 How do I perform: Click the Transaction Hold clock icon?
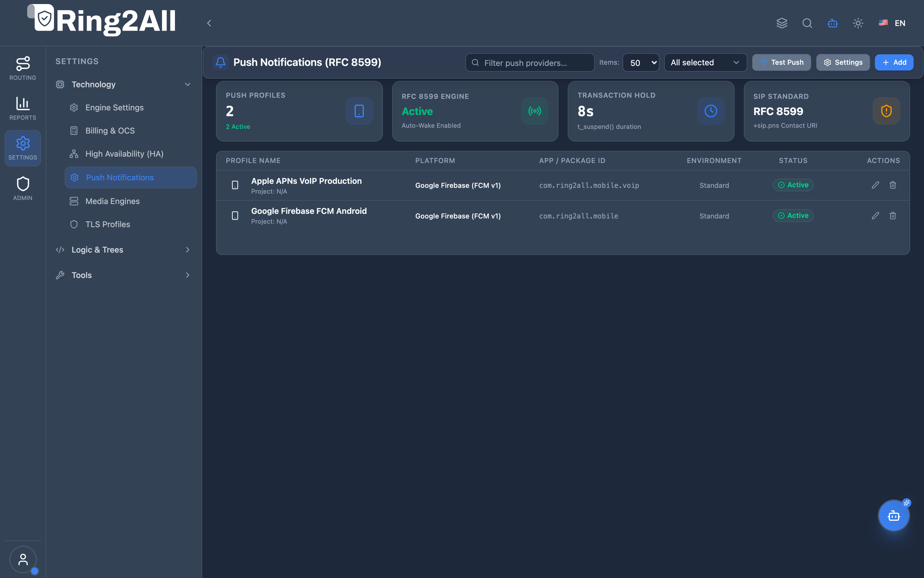(x=711, y=111)
